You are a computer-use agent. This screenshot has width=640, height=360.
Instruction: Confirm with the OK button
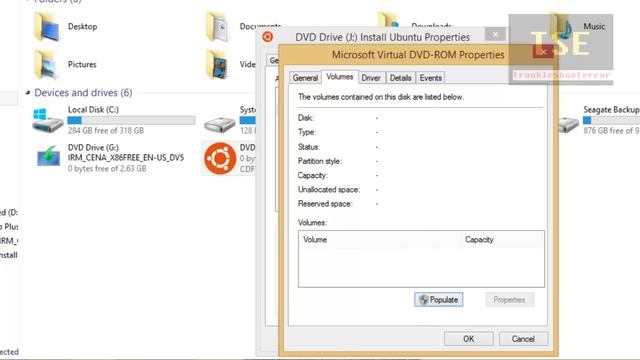pos(468,339)
